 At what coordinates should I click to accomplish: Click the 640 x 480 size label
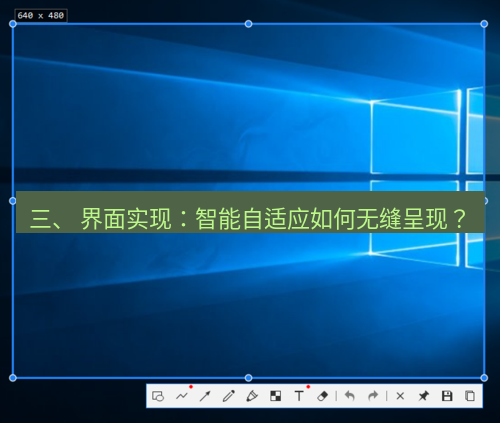tap(41, 16)
